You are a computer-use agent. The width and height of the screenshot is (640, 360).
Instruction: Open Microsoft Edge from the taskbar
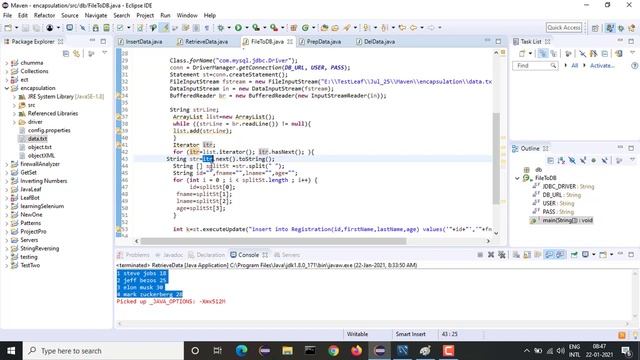241,351
